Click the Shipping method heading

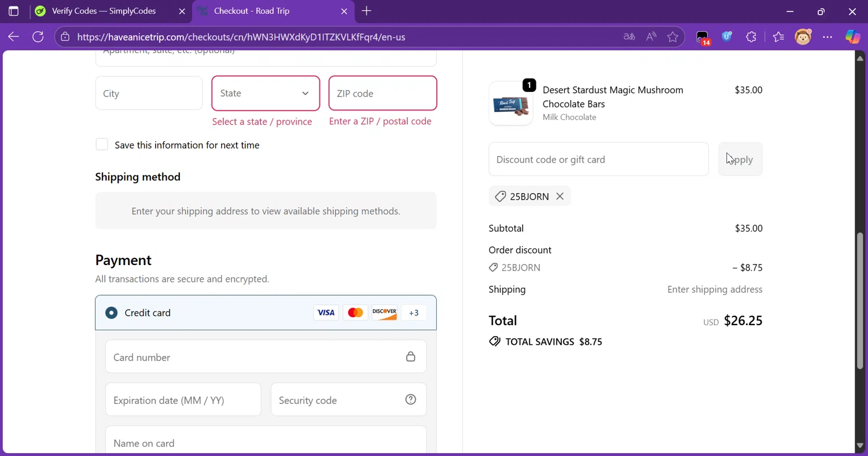[x=138, y=176]
